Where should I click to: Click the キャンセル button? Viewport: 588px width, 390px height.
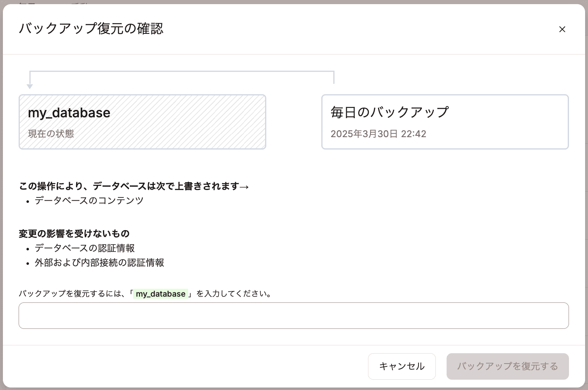tap(402, 366)
